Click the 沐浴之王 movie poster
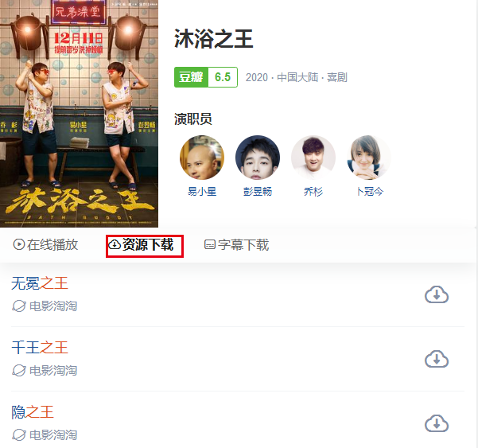The height and width of the screenshot is (448, 478). pyautogui.click(x=79, y=114)
